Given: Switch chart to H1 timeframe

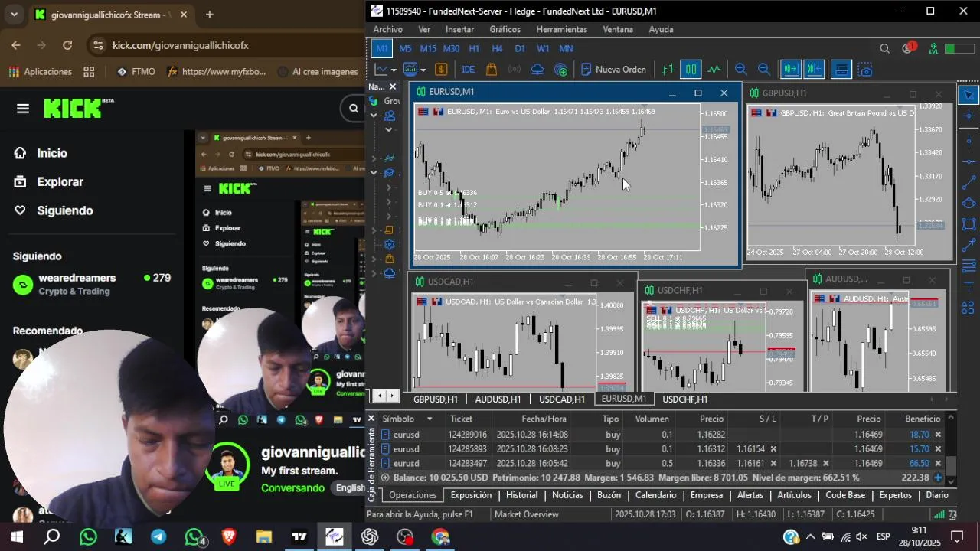Looking at the screenshot, I should pyautogui.click(x=474, y=48).
